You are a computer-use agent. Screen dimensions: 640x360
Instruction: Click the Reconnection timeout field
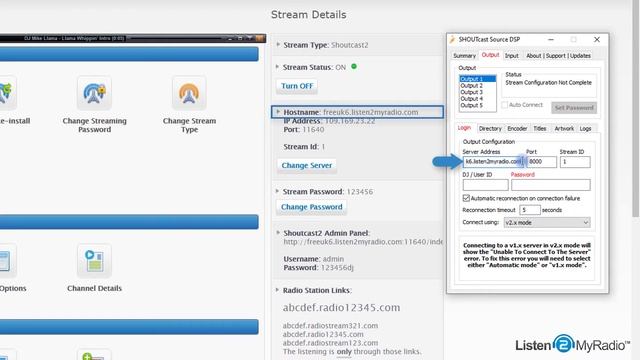click(x=529, y=210)
